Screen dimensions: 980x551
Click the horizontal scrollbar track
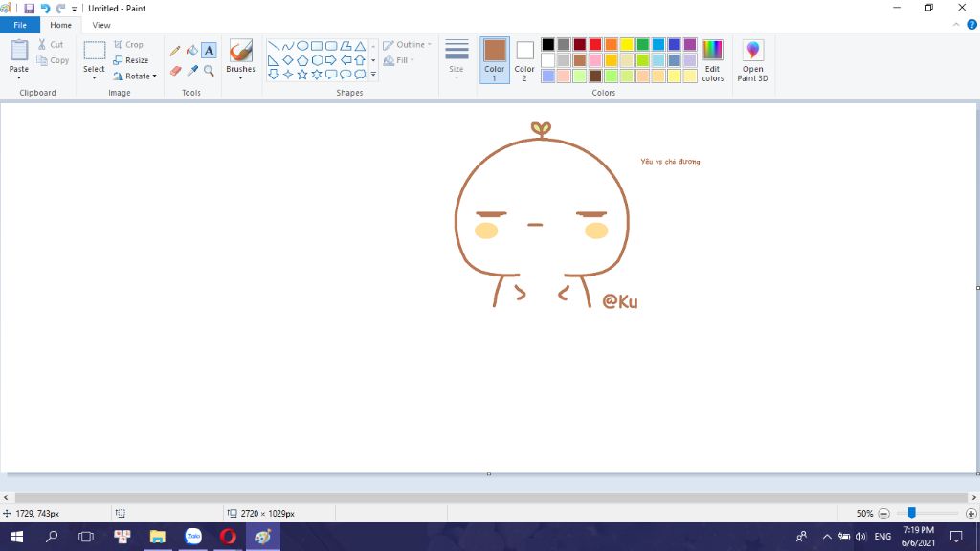click(489, 497)
